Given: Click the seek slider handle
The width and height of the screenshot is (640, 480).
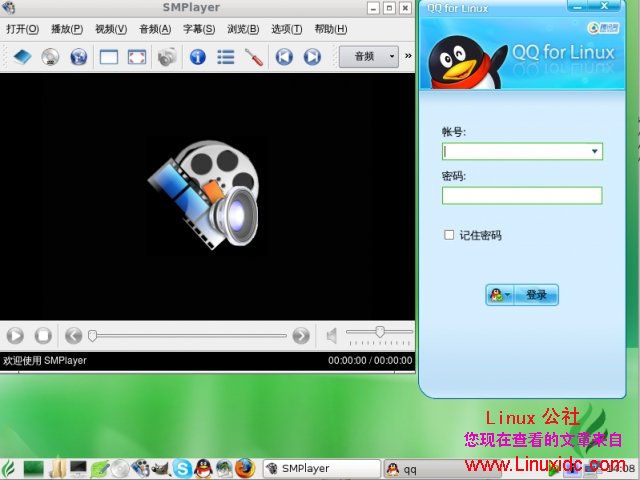Looking at the screenshot, I should pos(93,336).
